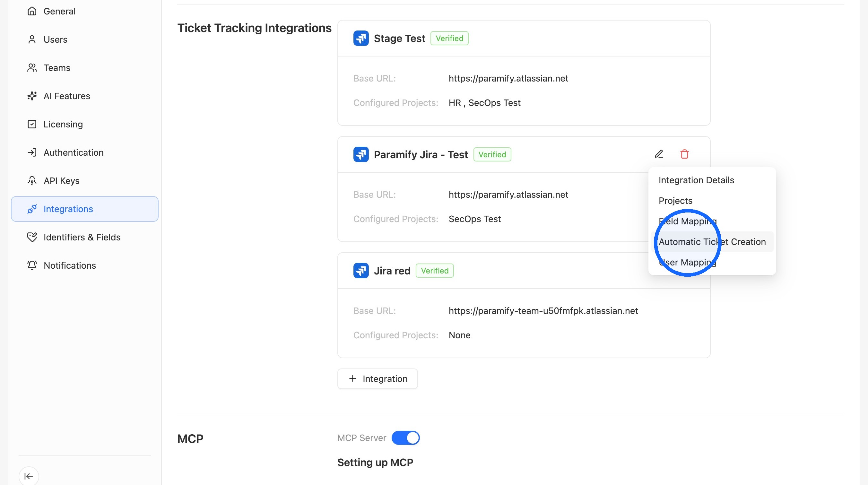Click the Stage Test base URL text
Viewport: 868px width, 485px height.
point(508,78)
